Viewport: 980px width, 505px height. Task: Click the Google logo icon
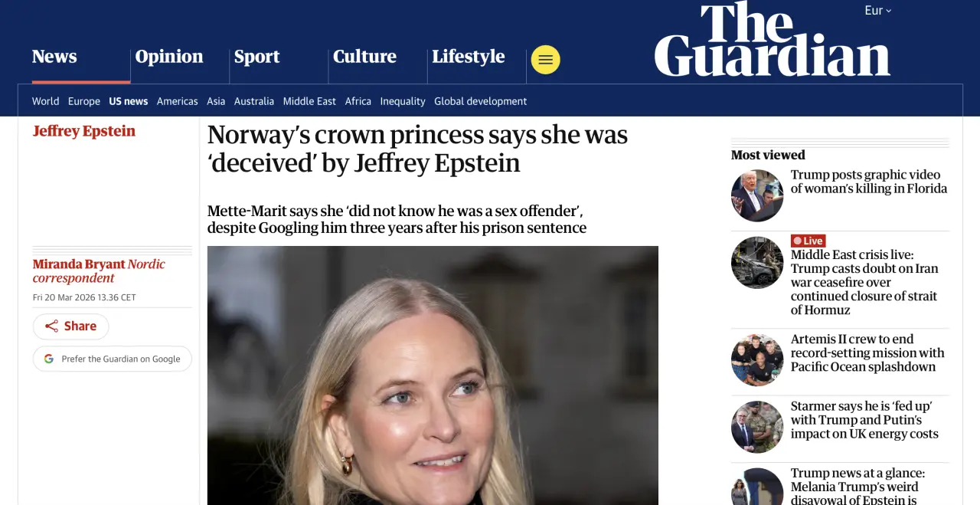click(x=49, y=359)
